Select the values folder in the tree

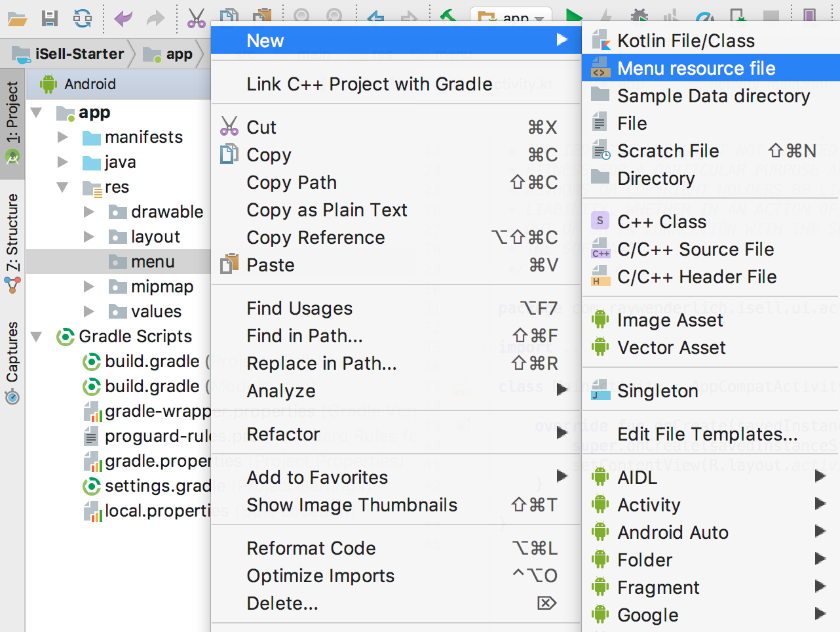pyautogui.click(x=156, y=311)
